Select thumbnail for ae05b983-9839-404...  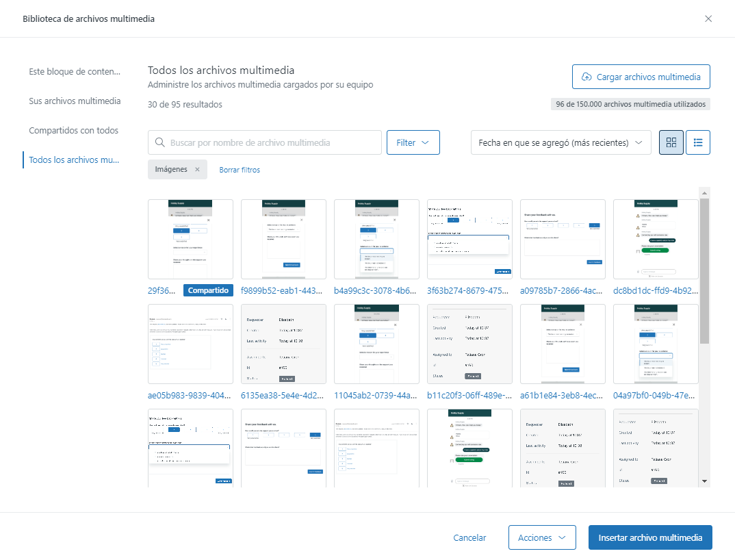[x=190, y=344]
